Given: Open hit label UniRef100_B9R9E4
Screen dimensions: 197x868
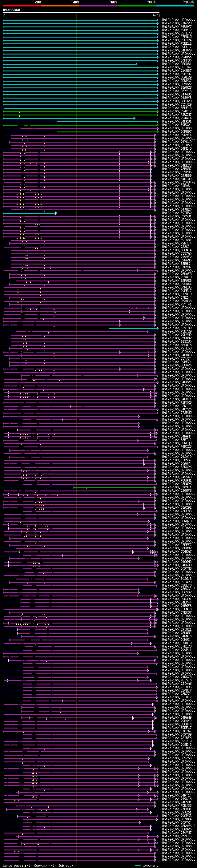Looking at the screenshot, I should 177,135.
